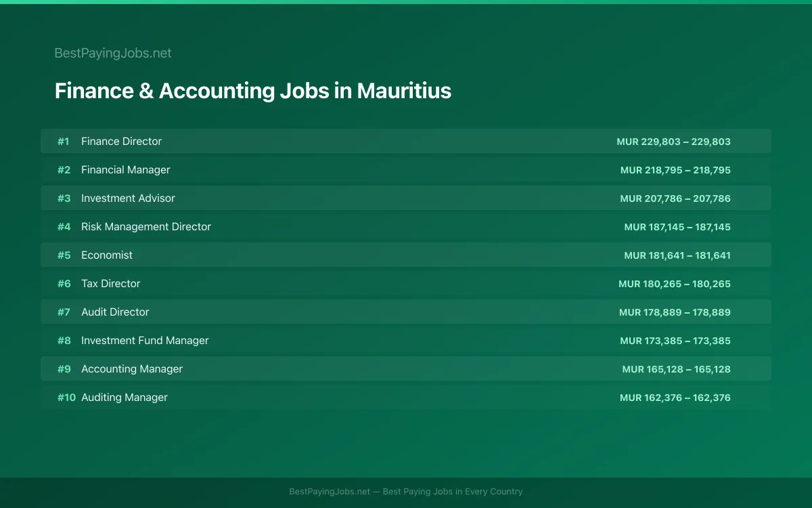The width and height of the screenshot is (812, 508).
Task: Click the BestPayingJobs.net site name header
Action: [113, 53]
